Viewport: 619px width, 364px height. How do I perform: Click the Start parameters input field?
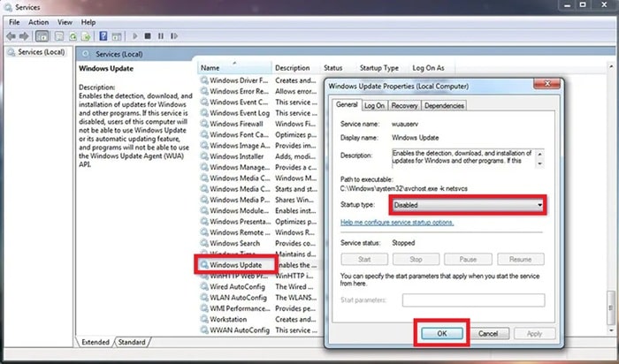(473, 300)
